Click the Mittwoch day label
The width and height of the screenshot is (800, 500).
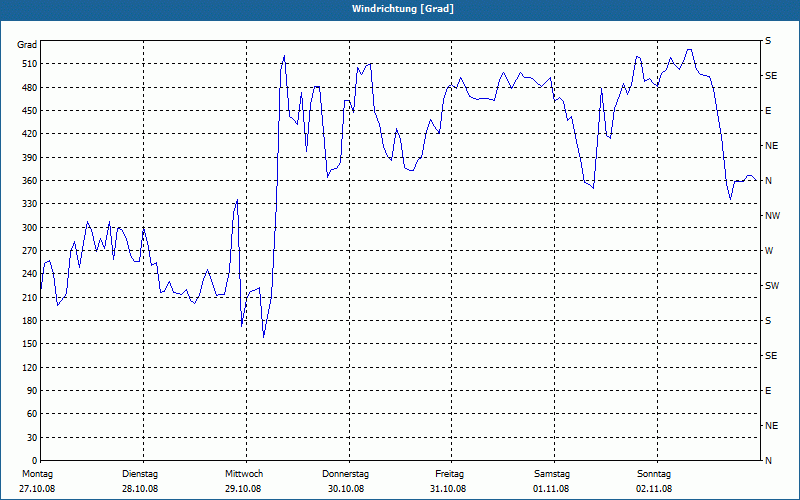coord(244,474)
